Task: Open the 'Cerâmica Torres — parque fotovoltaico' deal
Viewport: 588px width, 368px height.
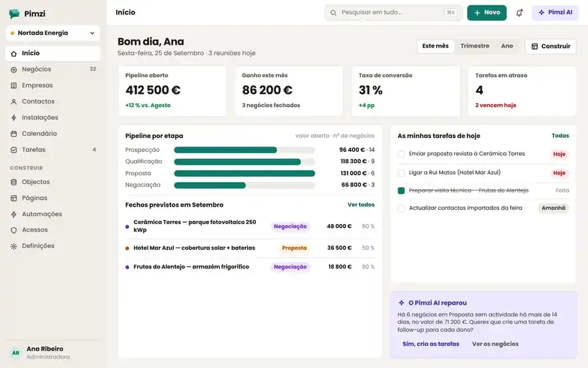Action: pos(250,226)
